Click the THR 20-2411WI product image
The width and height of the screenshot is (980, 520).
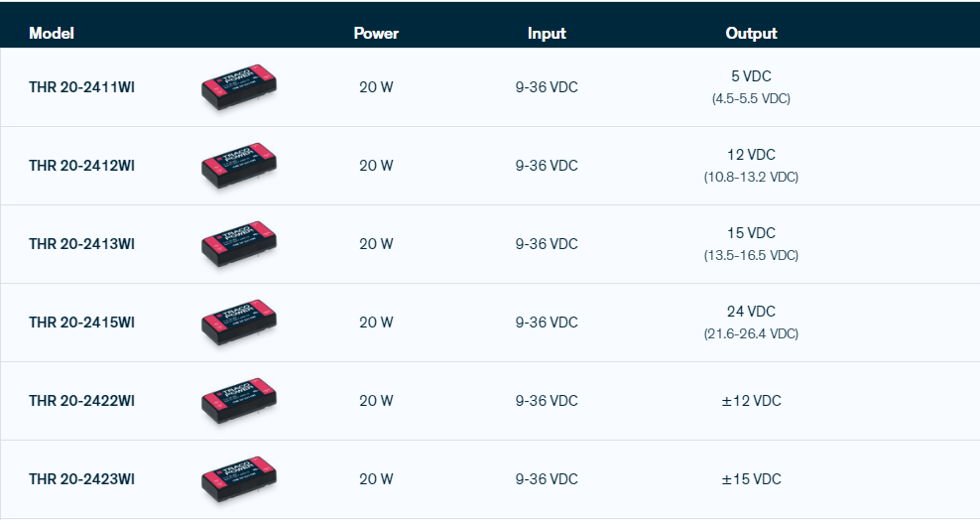point(238,87)
